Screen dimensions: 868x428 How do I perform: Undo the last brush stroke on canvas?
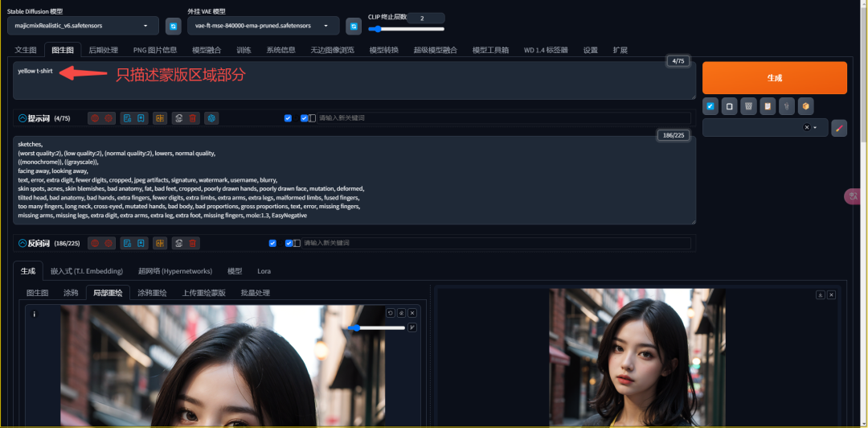pyautogui.click(x=391, y=313)
